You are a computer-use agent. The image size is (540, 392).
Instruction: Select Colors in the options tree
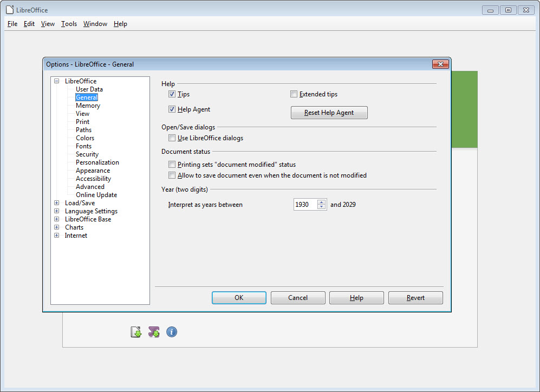85,138
